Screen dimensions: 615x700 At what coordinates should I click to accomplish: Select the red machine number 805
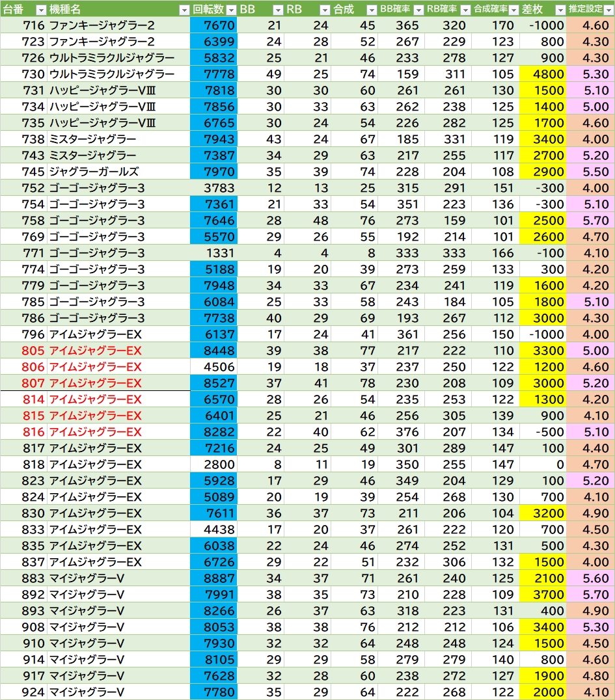click(x=23, y=351)
